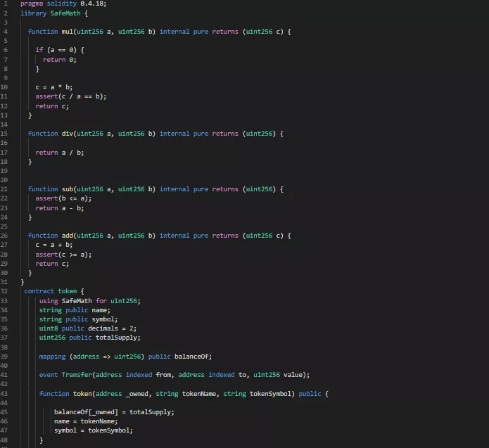Click 'assert(c >= a);' line
Screen dimensions: 489x448
[63, 255]
